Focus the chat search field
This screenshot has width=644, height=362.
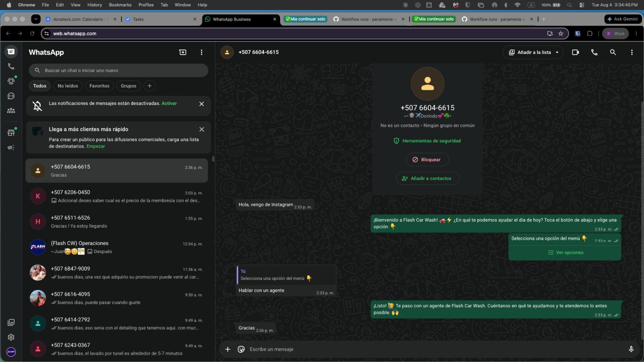pyautogui.click(x=118, y=70)
